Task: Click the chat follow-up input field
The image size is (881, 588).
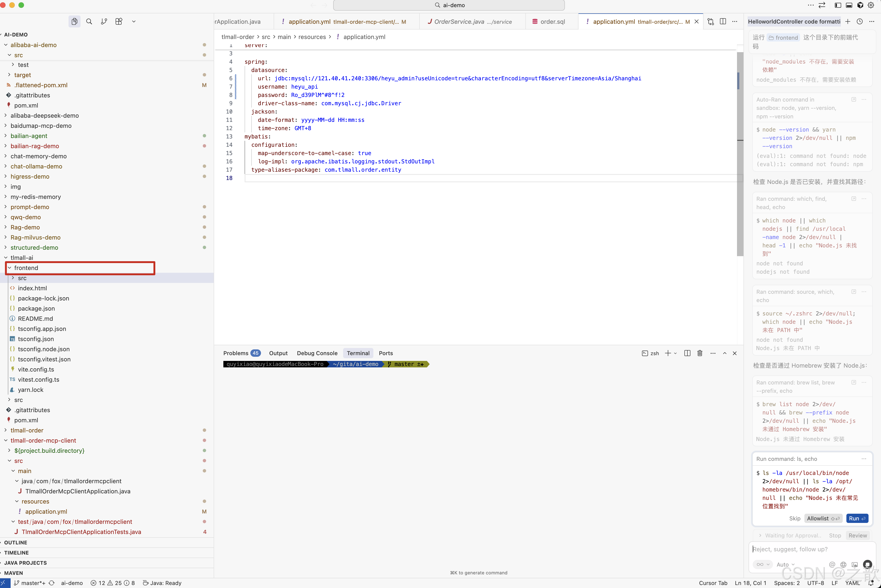Action: click(806, 549)
